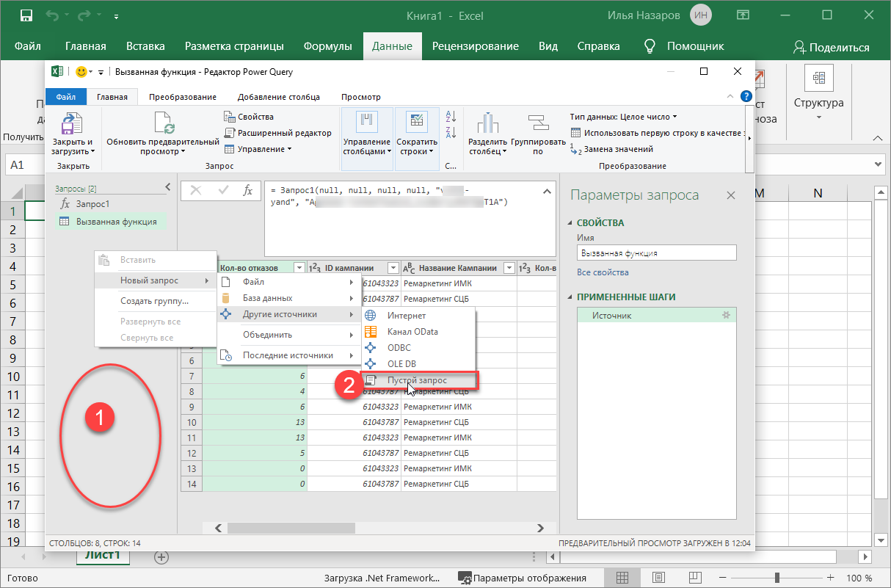Click the gear icon on Источник step
891x588 pixels.
(726, 316)
